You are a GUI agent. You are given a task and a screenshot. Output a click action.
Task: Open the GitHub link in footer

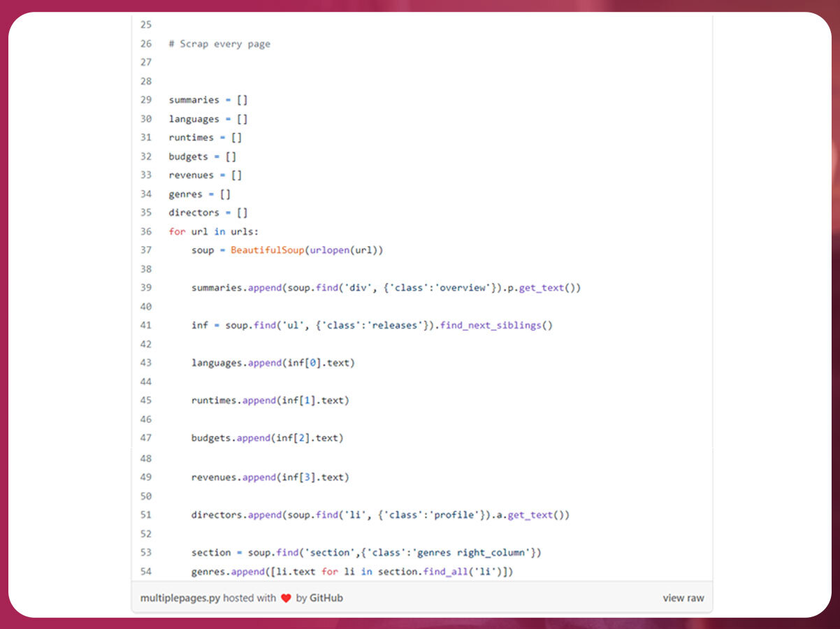(x=326, y=598)
